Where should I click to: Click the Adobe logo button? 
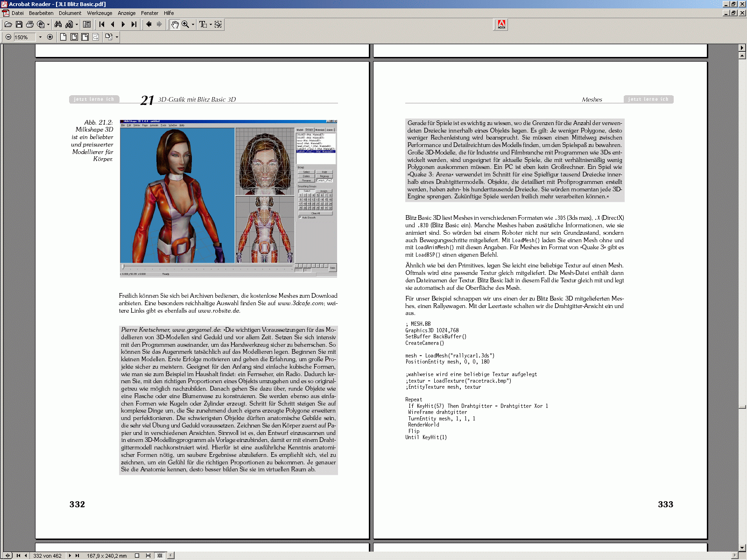tap(501, 25)
